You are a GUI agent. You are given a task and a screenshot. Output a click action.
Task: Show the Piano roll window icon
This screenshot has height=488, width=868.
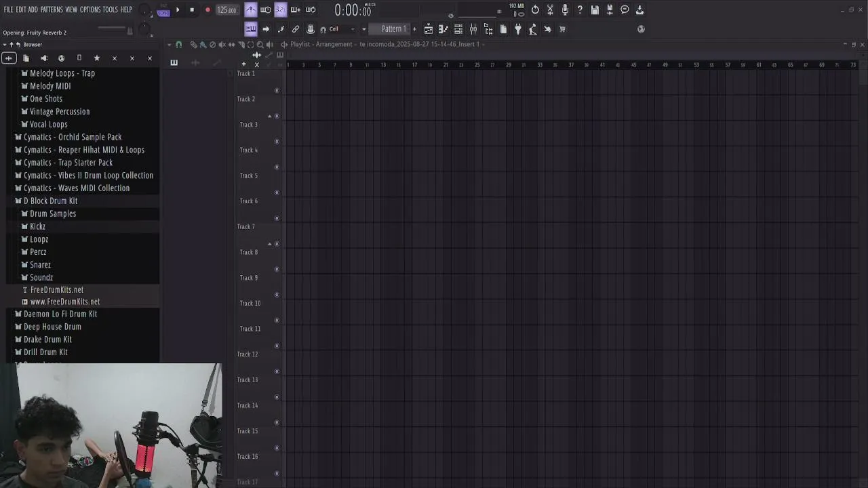point(443,29)
